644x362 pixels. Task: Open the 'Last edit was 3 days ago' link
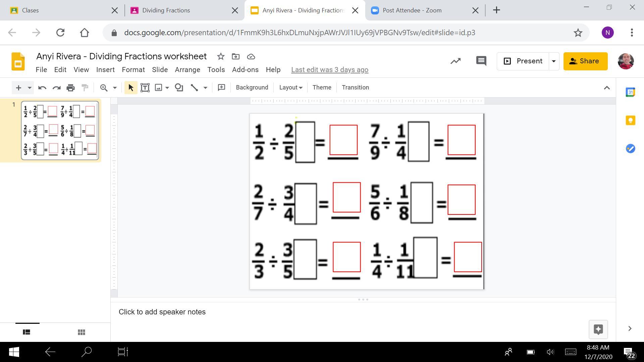point(329,70)
